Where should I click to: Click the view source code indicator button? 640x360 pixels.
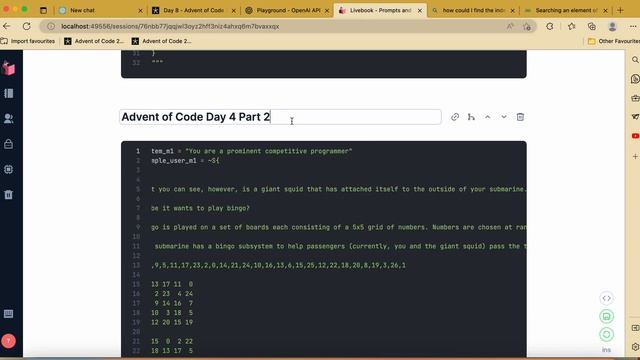click(x=607, y=298)
